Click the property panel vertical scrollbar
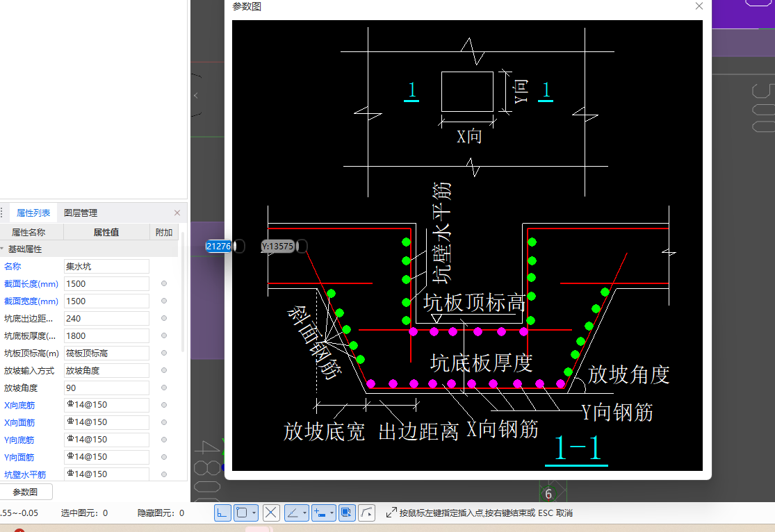 click(183, 292)
